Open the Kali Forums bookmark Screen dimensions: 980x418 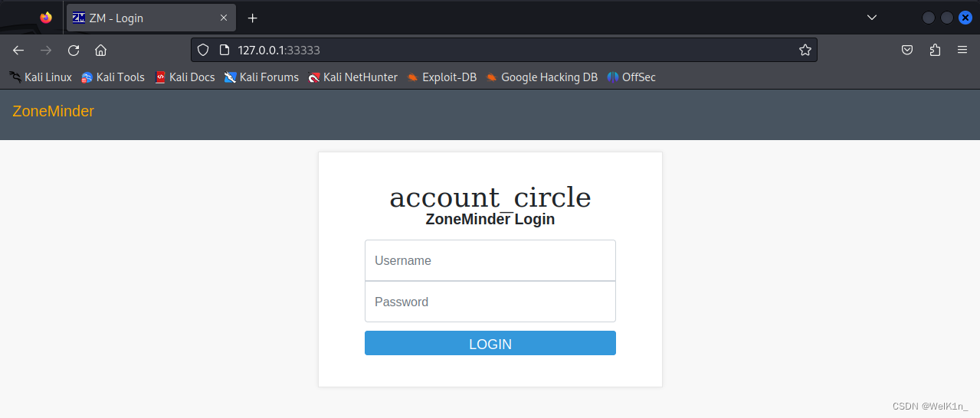click(x=261, y=77)
